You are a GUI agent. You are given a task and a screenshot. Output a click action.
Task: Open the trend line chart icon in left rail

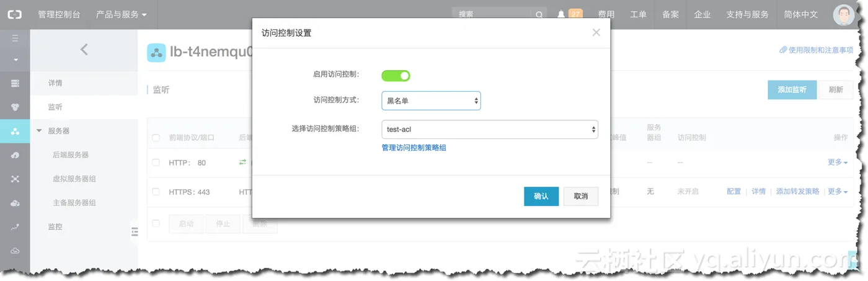[x=15, y=227]
